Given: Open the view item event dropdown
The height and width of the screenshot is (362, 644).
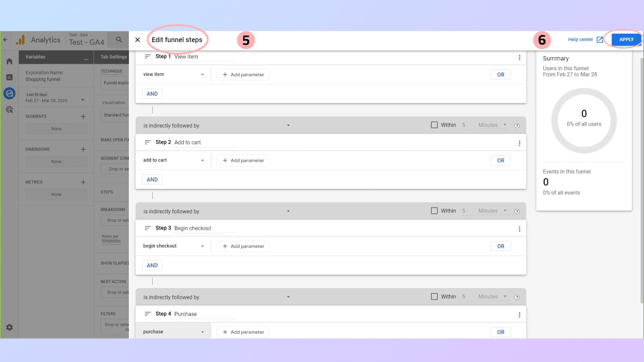Looking at the screenshot, I should click(173, 74).
